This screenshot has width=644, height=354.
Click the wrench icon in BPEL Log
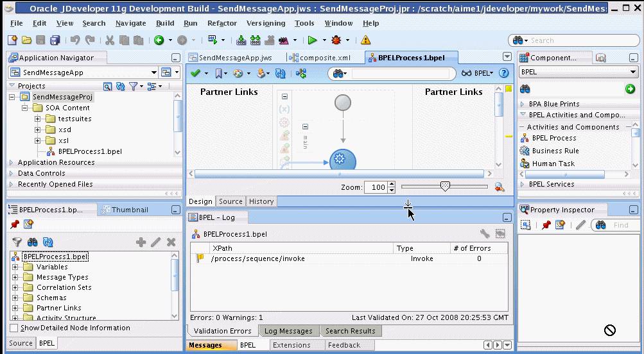point(485,233)
